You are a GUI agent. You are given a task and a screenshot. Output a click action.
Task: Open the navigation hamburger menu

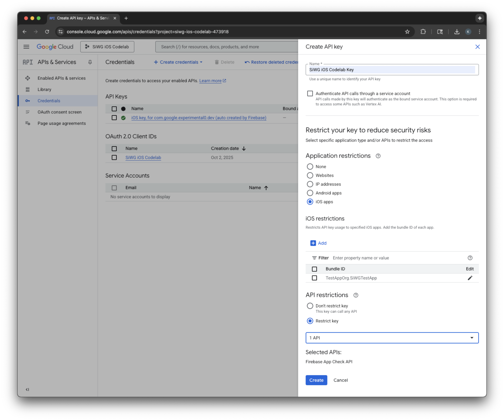pos(26,47)
